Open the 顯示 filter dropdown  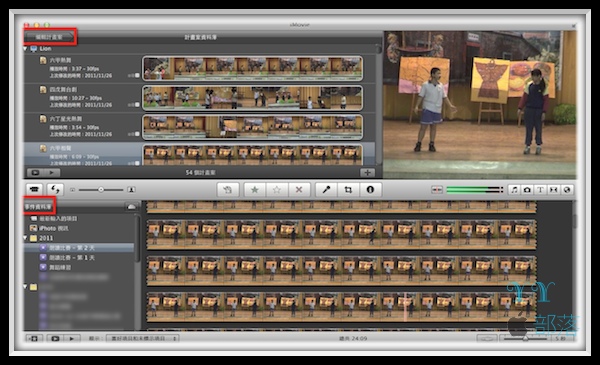[142, 338]
